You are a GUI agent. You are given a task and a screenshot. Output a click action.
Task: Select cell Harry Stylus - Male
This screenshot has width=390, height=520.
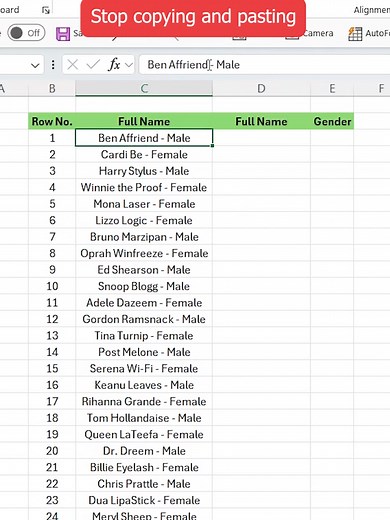144,171
